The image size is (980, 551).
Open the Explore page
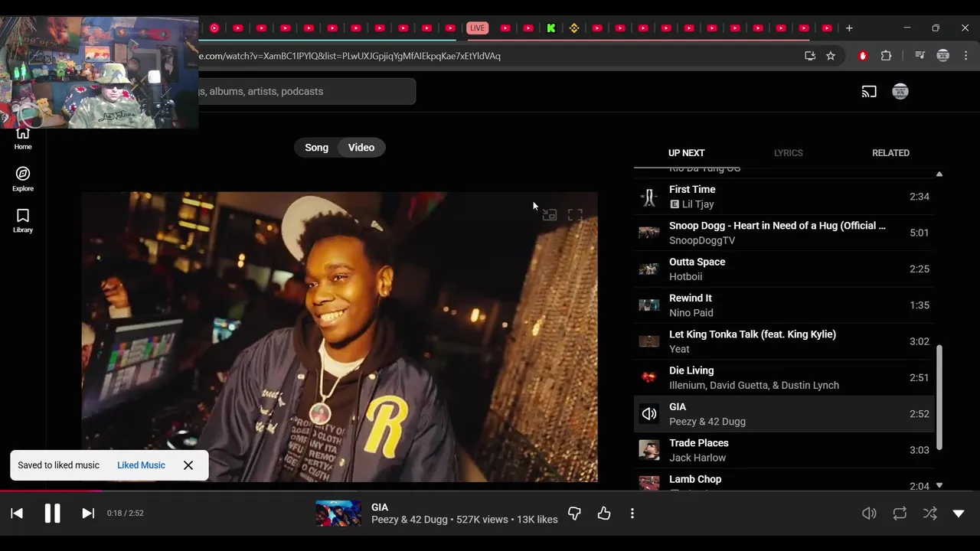pyautogui.click(x=23, y=179)
